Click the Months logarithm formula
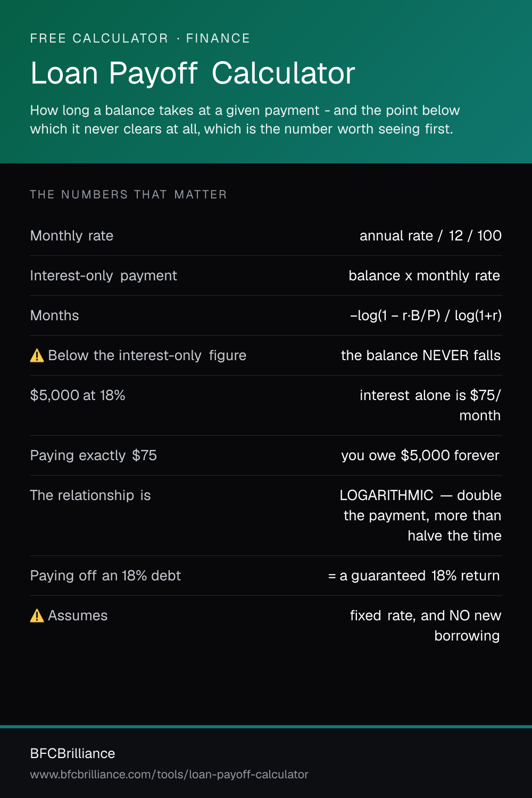Screen dimensions: 532x798 pos(426,315)
